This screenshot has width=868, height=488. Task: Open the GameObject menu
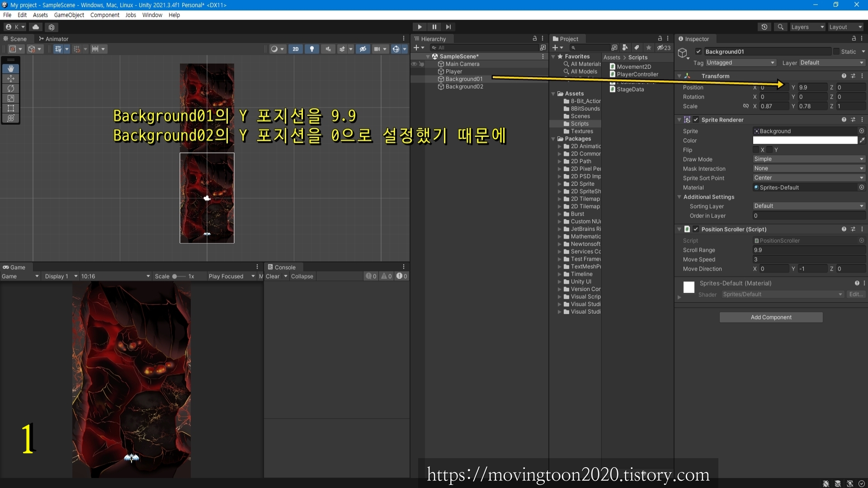point(69,15)
